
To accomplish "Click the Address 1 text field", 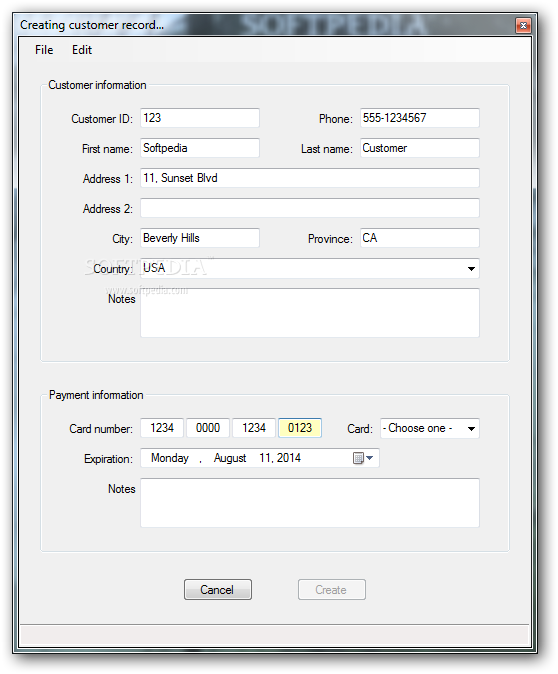I will point(310,178).
